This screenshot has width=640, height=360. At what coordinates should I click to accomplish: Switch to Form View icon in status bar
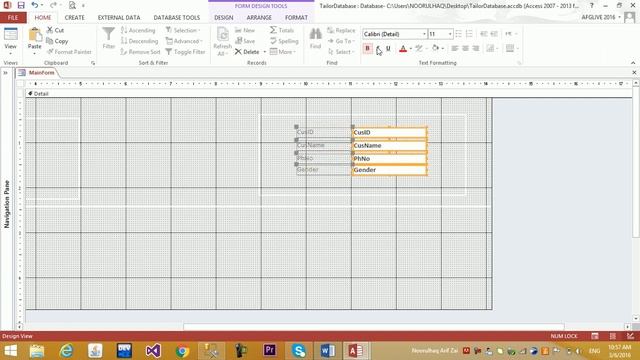595,336
